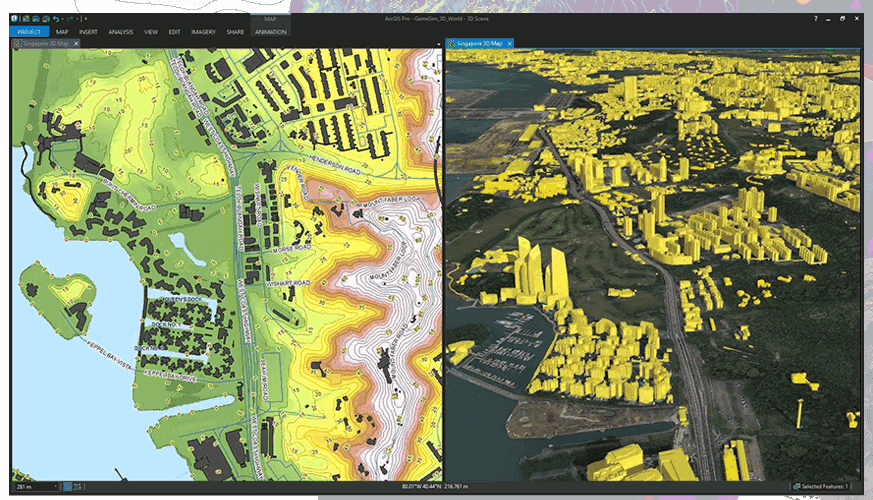Open the INSERT ribbon tab
Image resolution: width=873 pixels, height=500 pixels.
coord(88,32)
